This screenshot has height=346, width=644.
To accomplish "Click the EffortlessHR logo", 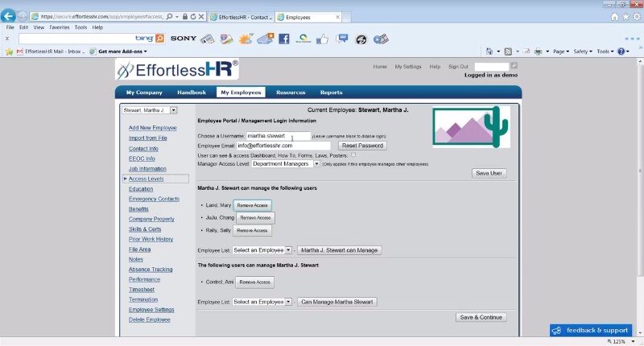I will pos(177,70).
